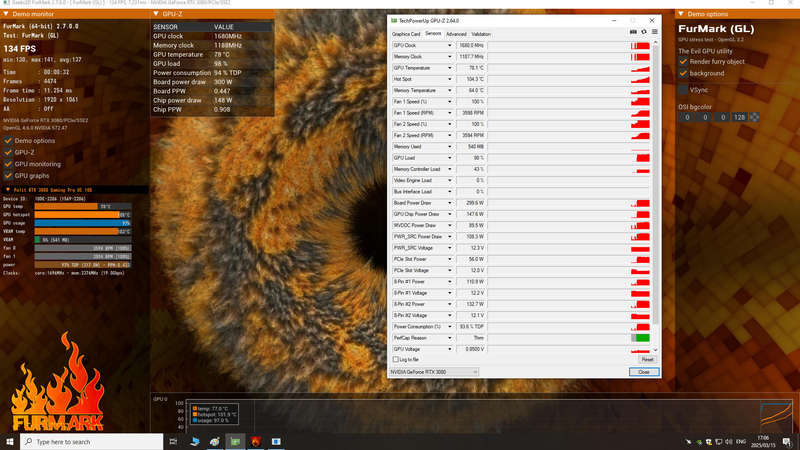Click GPU temp orange bar in monitor
Screen dimensions: 800x450
[66, 207]
